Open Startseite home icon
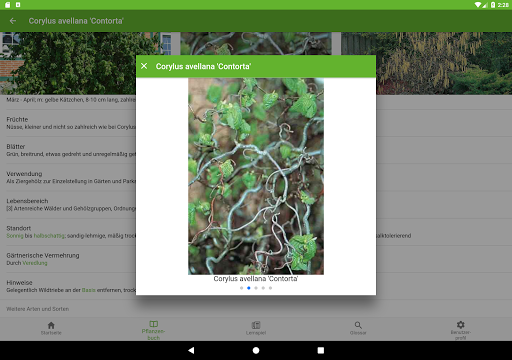Screen dimensions: 512x360 click(51, 325)
